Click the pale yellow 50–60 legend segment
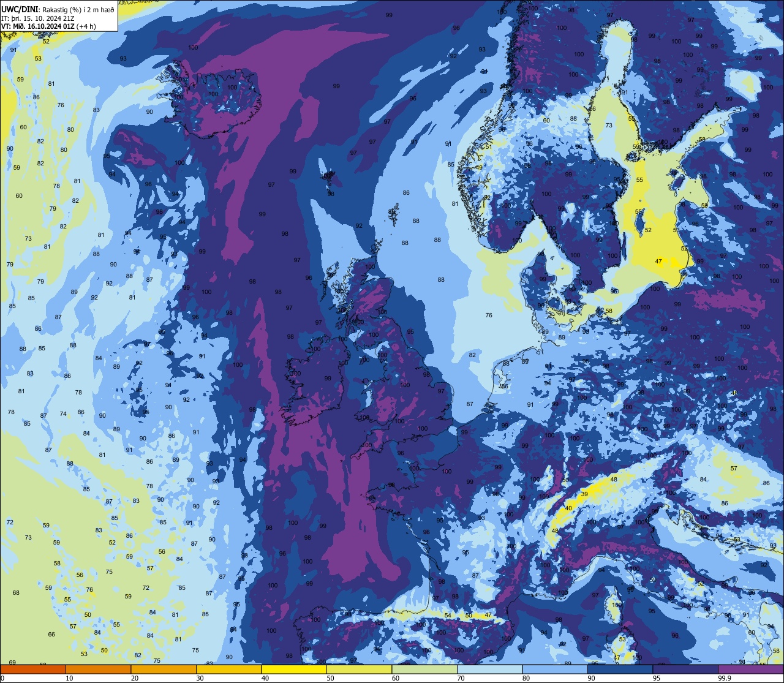The height and width of the screenshot is (683, 784). [359, 669]
